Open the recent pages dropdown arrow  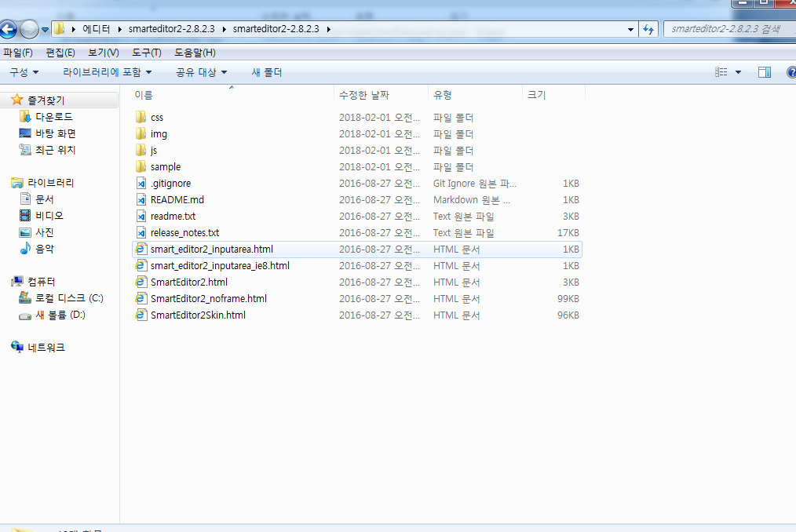[46, 30]
